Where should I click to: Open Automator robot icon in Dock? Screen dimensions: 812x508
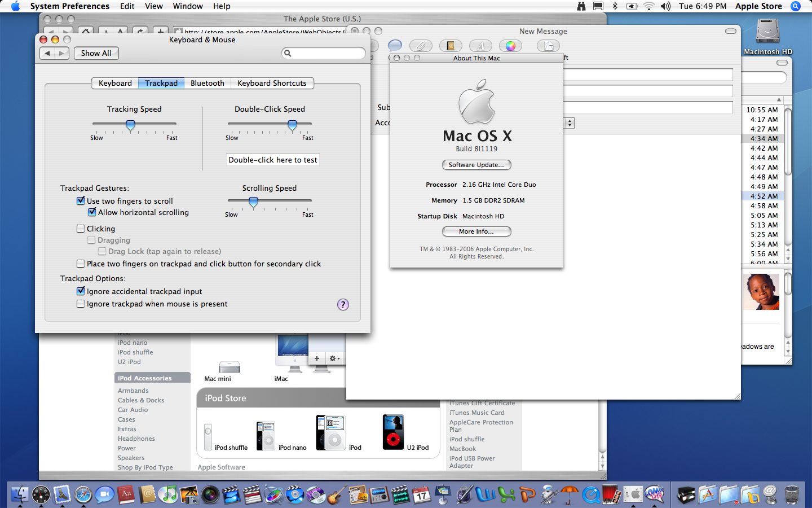pos(548,494)
